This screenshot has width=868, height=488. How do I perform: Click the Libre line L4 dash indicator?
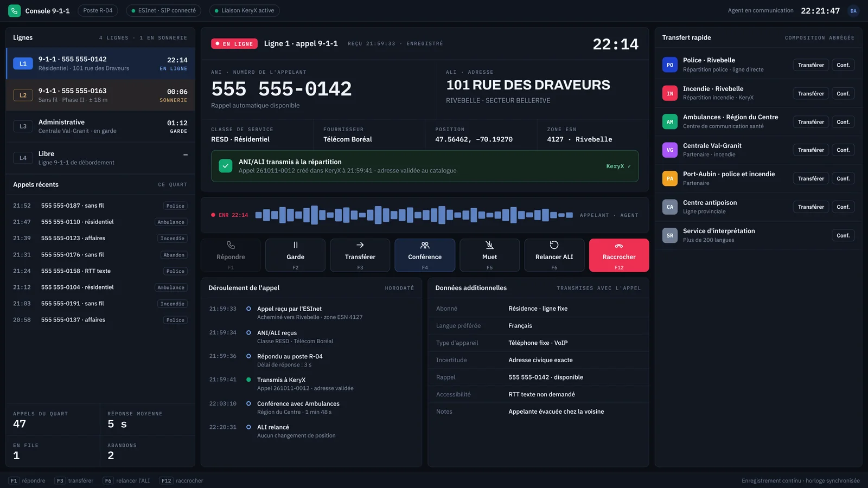coord(186,155)
